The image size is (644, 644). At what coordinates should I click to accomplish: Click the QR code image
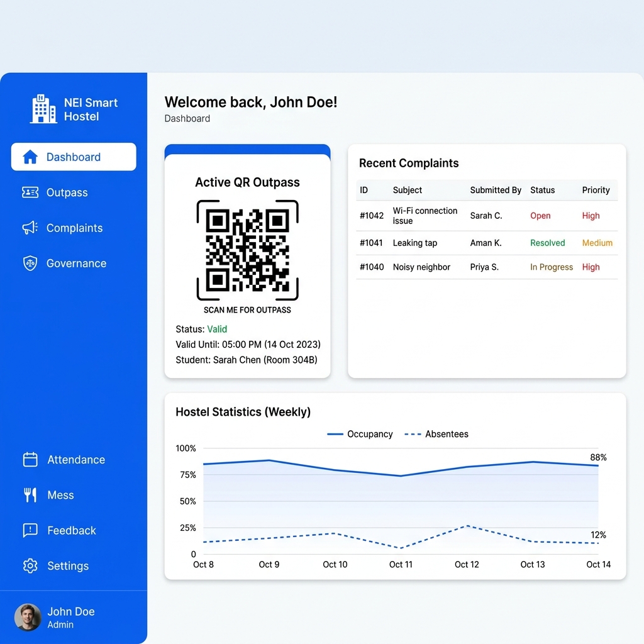click(247, 250)
